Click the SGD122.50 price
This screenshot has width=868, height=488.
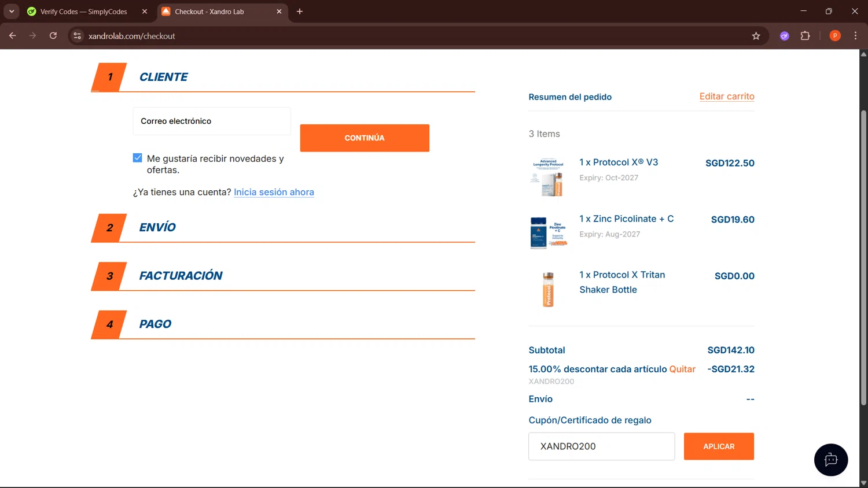(730, 163)
